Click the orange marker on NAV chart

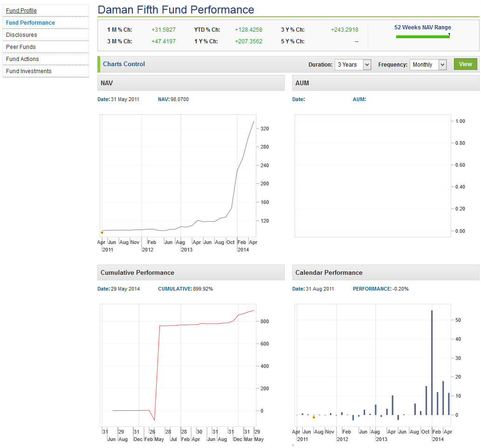(102, 232)
